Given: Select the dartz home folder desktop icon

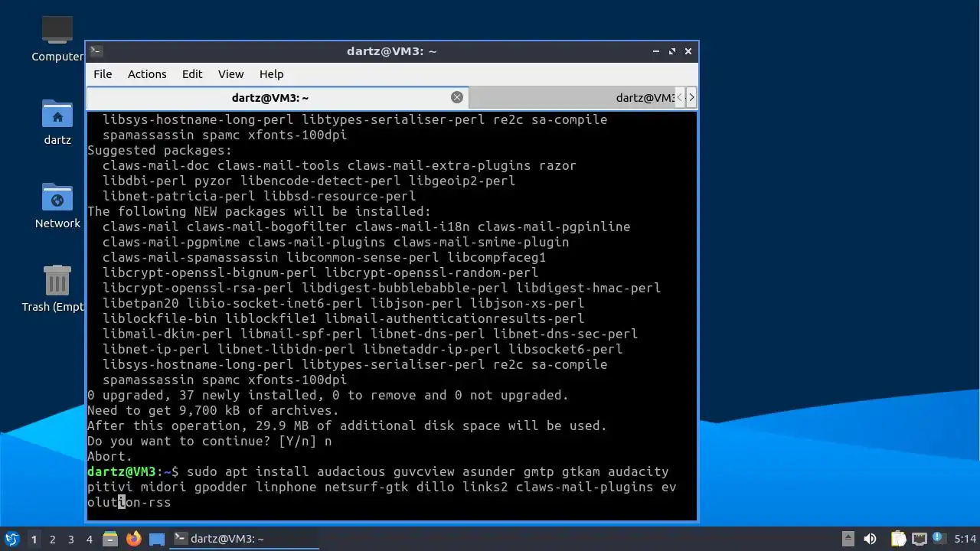Looking at the screenshot, I should (x=57, y=122).
